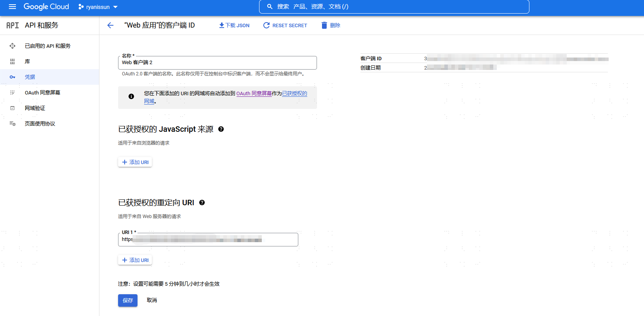Click the help icon beside JavaScript 来源

tap(221, 129)
